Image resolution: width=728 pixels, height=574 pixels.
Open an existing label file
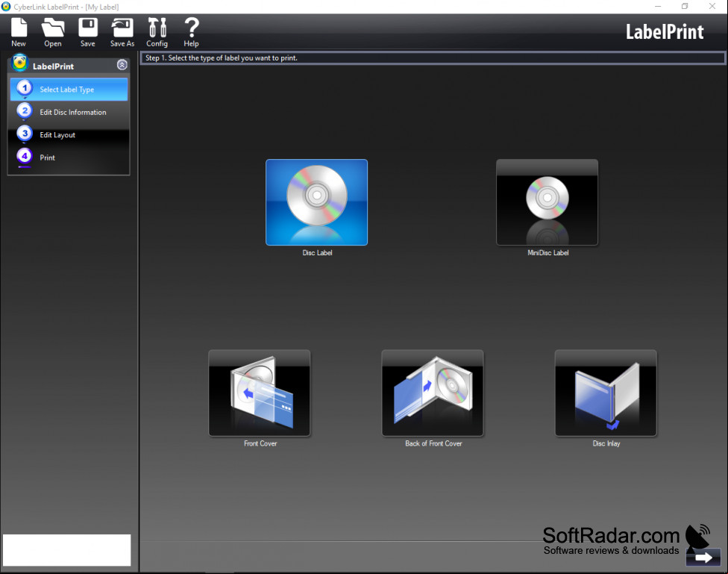pyautogui.click(x=53, y=31)
